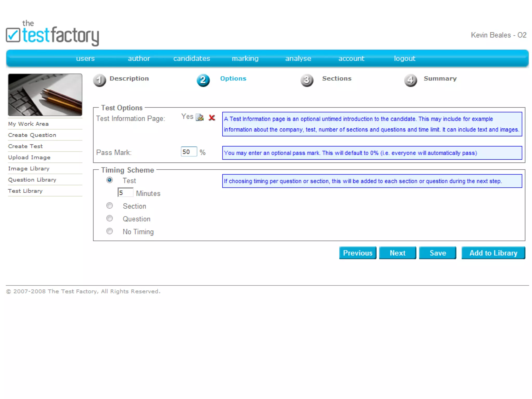
Task: Select the Section timing radio button
Action: (110, 205)
